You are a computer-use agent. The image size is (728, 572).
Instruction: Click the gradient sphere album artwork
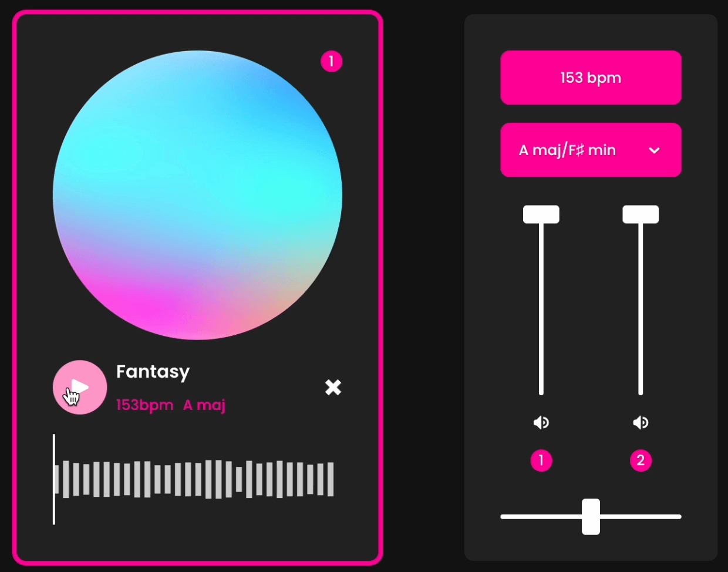coord(198,195)
